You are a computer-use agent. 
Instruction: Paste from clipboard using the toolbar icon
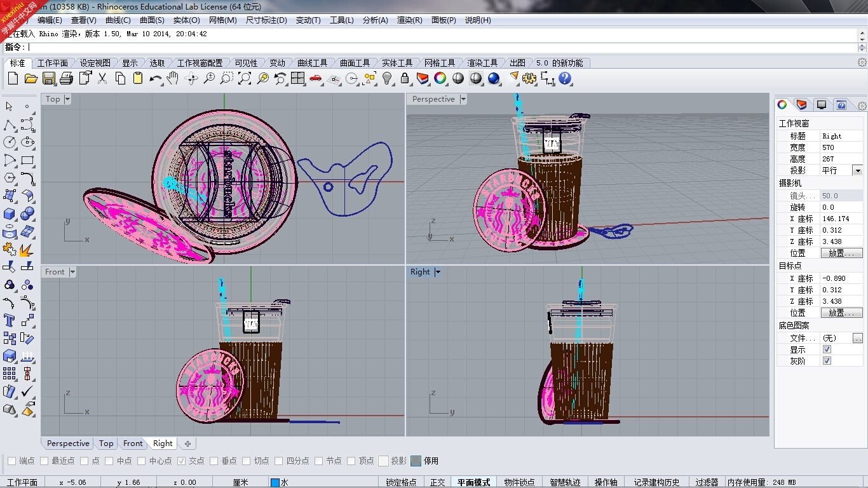pos(137,78)
